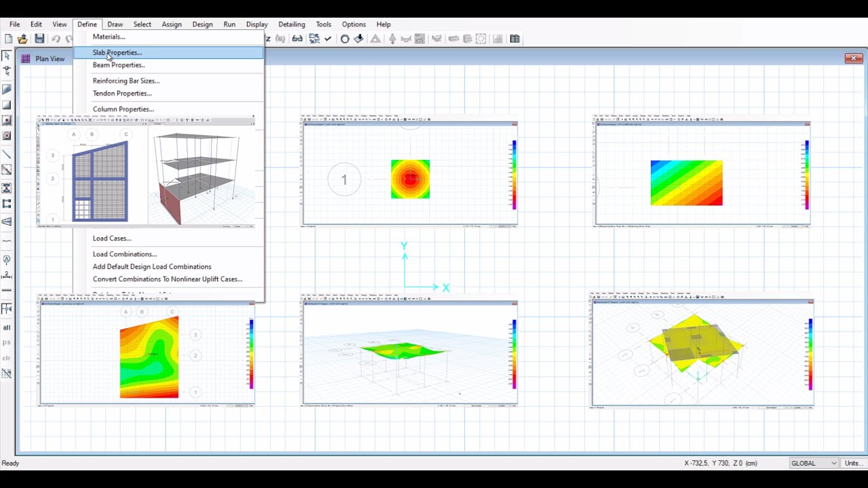
Task: Select the wavy tendon draw tool in left toolbar
Action: click(x=7, y=241)
